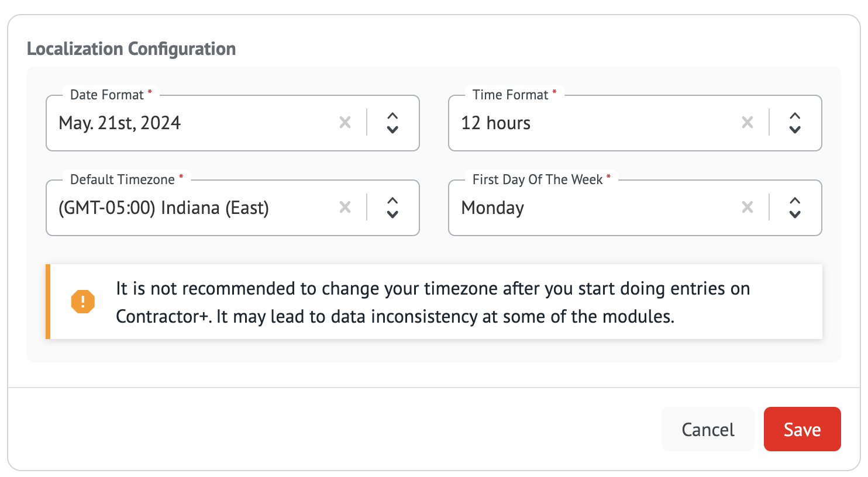Expand the Date Format dropdown arrows

click(392, 123)
